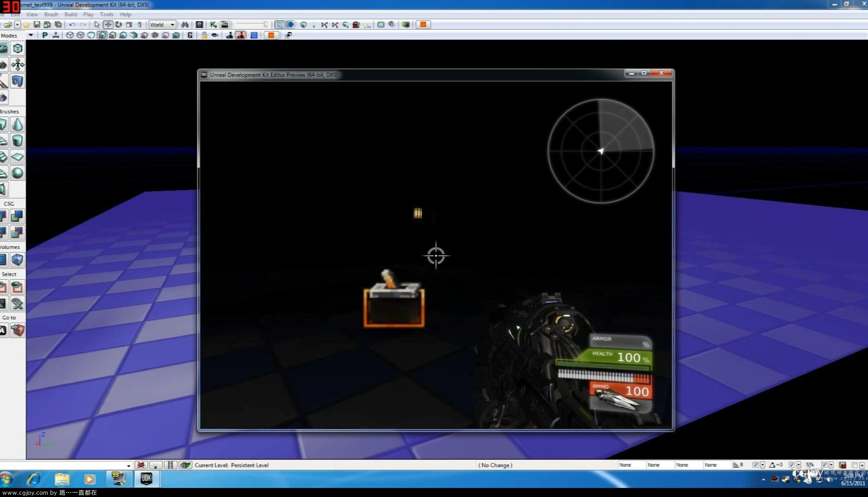This screenshot has width=868, height=497.
Task: Open the scale snap percentage dropdown
Action: coord(831,465)
